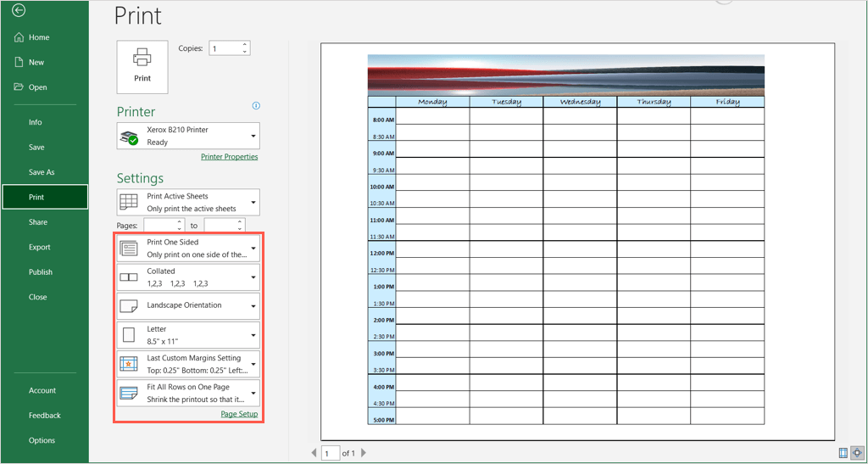Select Save As in the sidebar
The width and height of the screenshot is (868, 464).
point(41,172)
